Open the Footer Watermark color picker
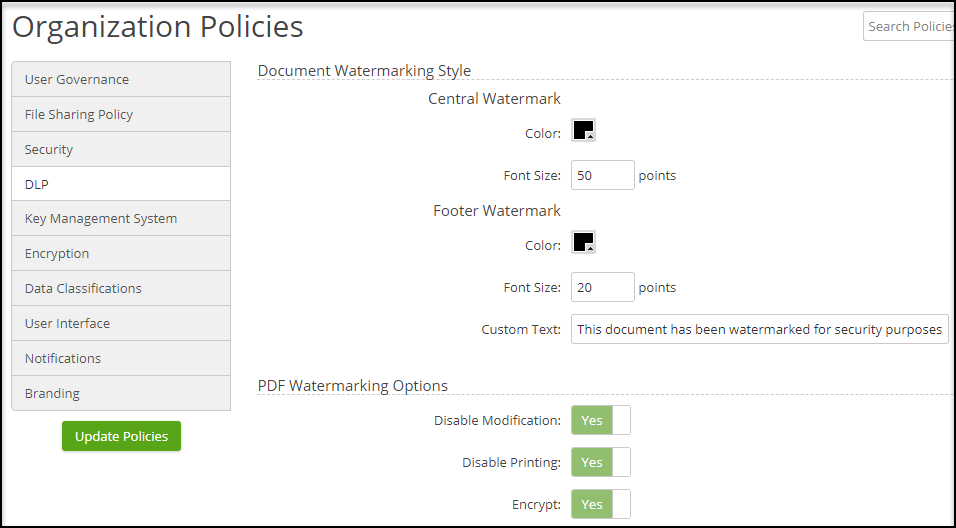Screen dimensions: 956x528 click(x=583, y=244)
